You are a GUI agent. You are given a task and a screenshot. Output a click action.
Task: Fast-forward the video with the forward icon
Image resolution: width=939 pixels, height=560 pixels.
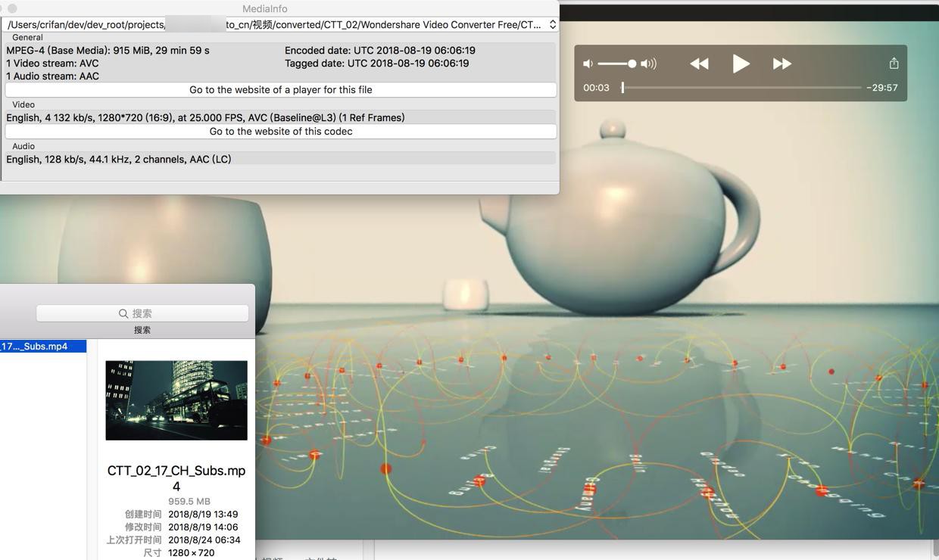pos(782,64)
